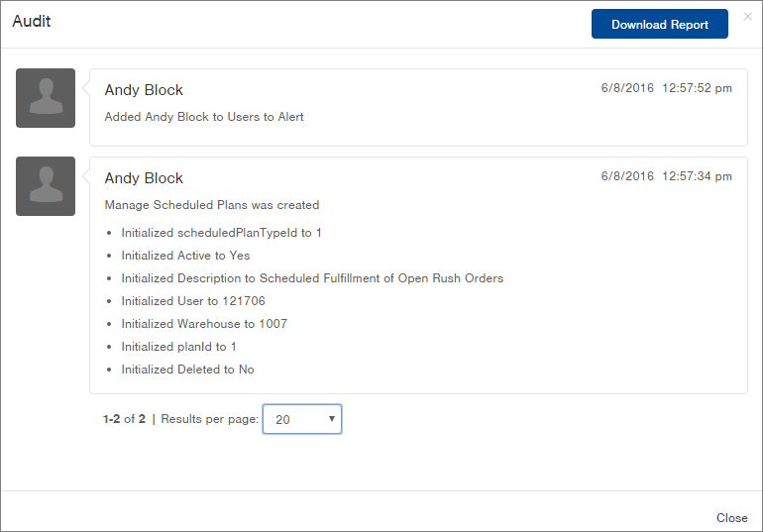The width and height of the screenshot is (763, 532).
Task: Click the Scheduled Fulfillment of Open Rush Orders description
Action: 381,278
